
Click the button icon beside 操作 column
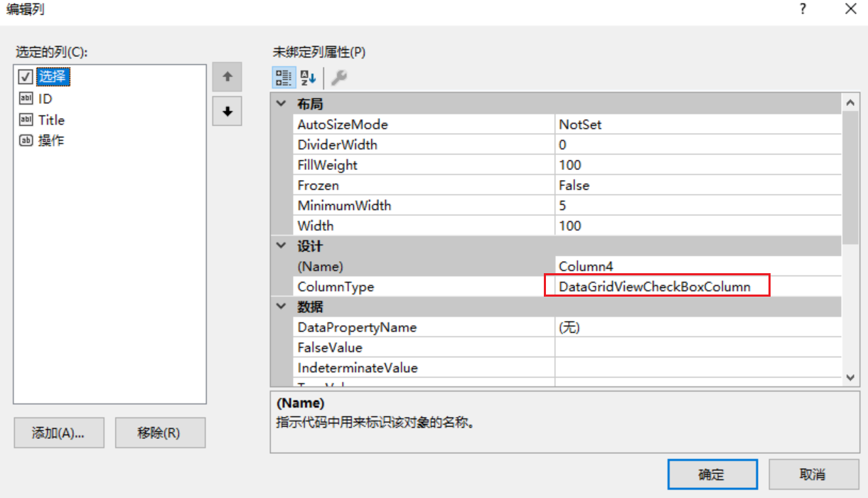pos(26,140)
